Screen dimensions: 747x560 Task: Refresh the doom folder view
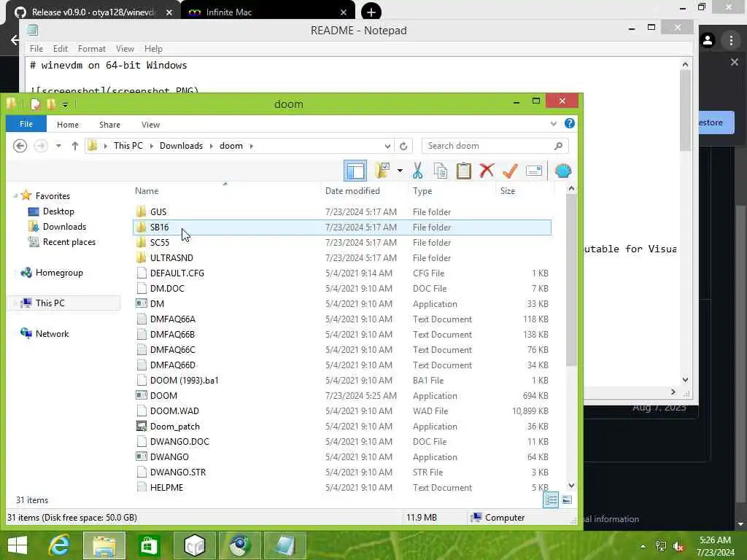[x=403, y=146]
